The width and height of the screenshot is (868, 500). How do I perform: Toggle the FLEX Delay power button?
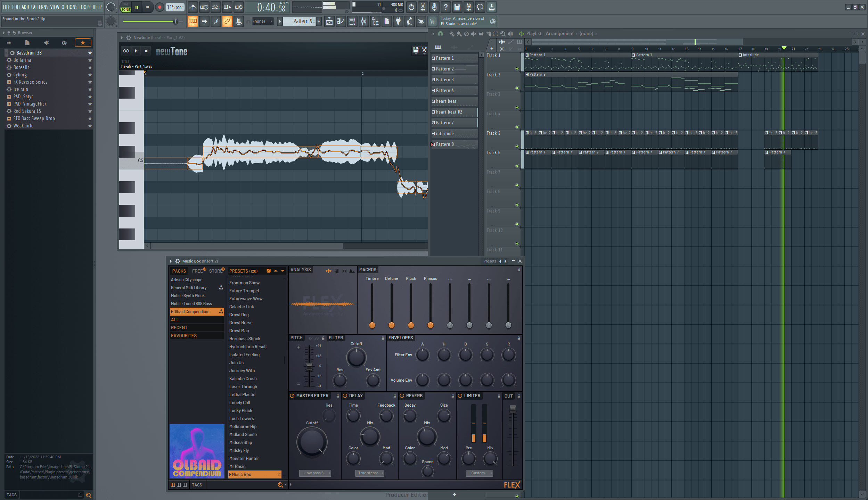[345, 396]
